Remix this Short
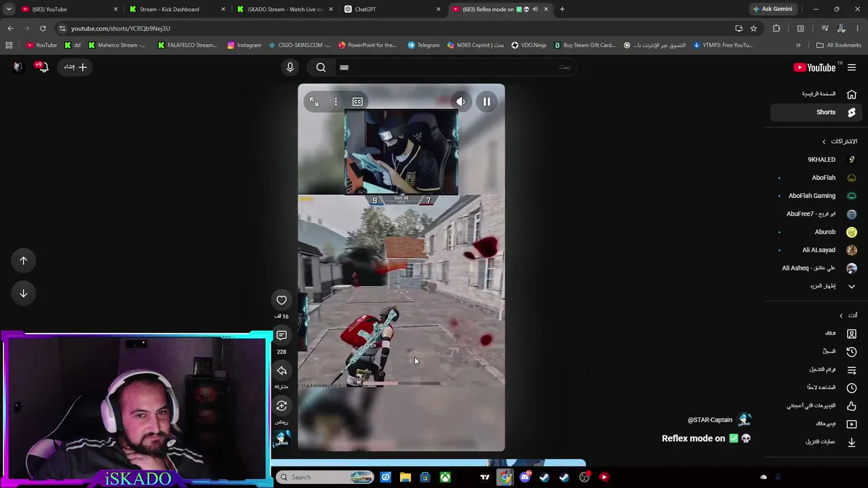 [x=281, y=406]
